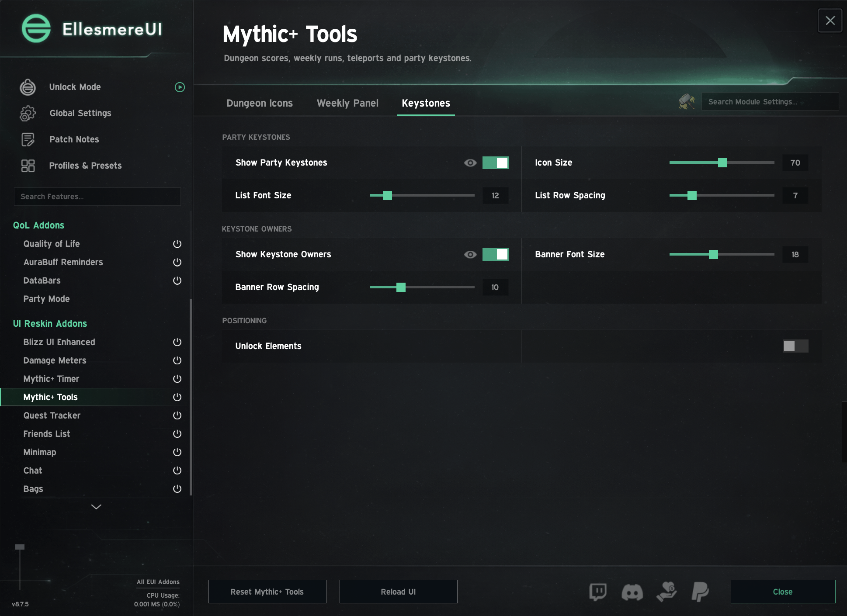Screen dimensions: 847x616
Task: Open Profiles & Presets in the sidebar
Action: tap(85, 166)
